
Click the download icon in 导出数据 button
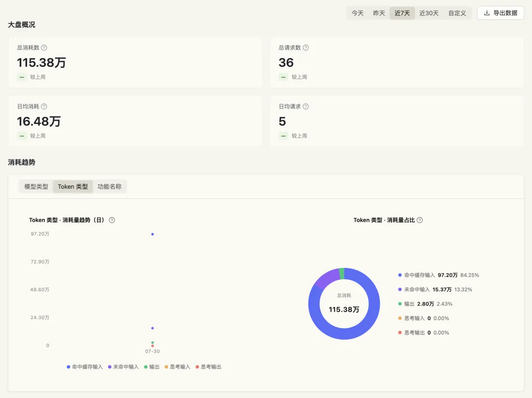(x=487, y=13)
